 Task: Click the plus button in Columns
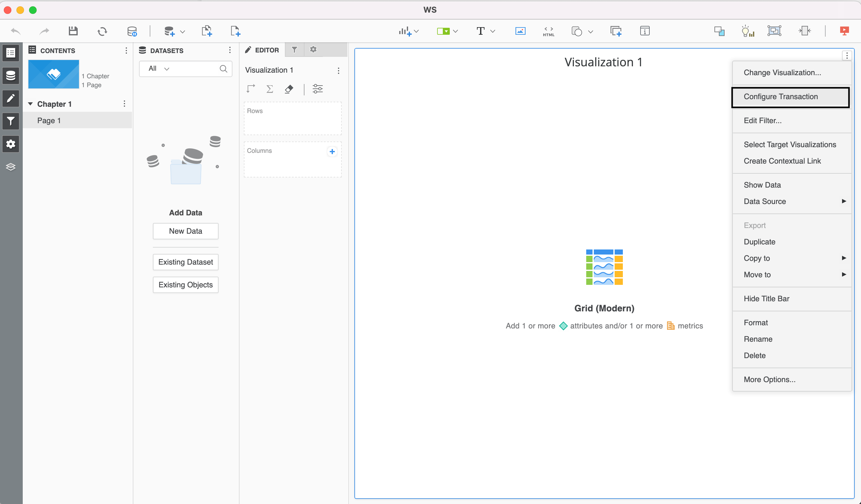pos(332,151)
